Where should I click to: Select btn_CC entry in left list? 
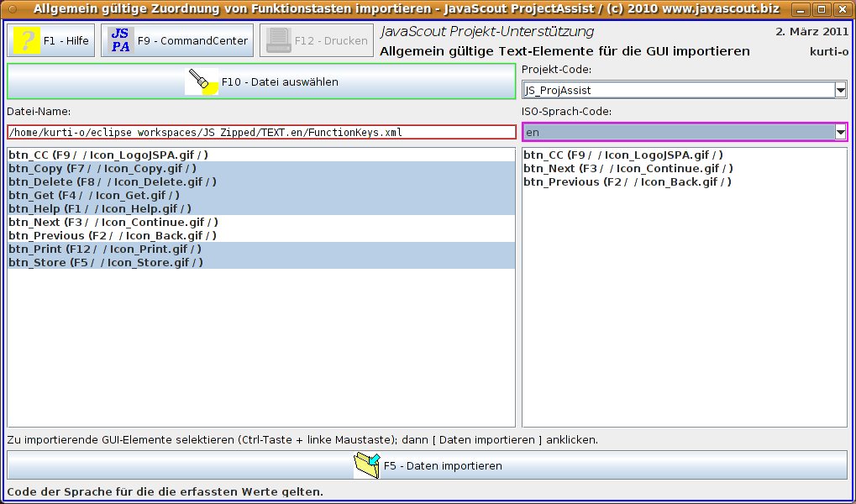[x=109, y=155]
